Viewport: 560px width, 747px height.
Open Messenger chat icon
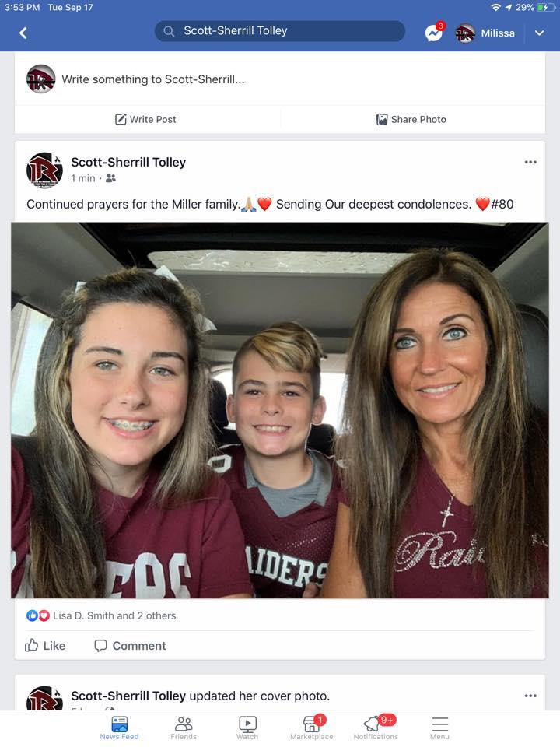coord(433,33)
